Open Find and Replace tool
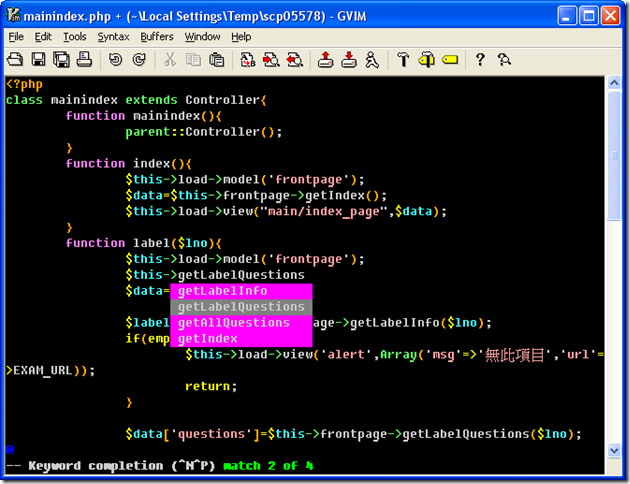This screenshot has height=484, width=630. (x=248, y=60)
